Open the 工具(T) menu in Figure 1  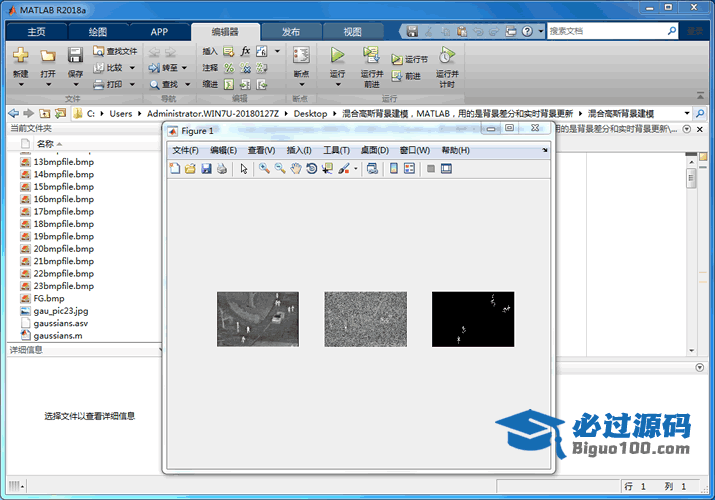(336, 150)
